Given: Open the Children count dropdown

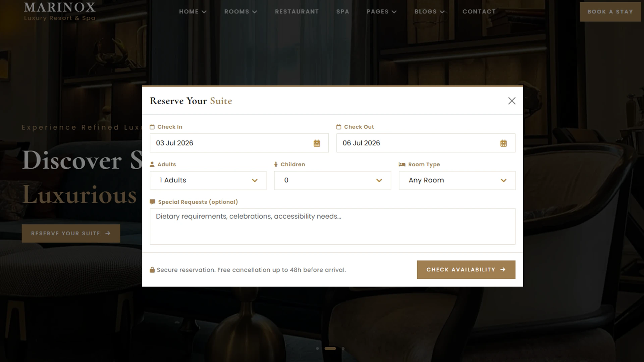Looking at the screenshot, I should click(x=332, y=180).
